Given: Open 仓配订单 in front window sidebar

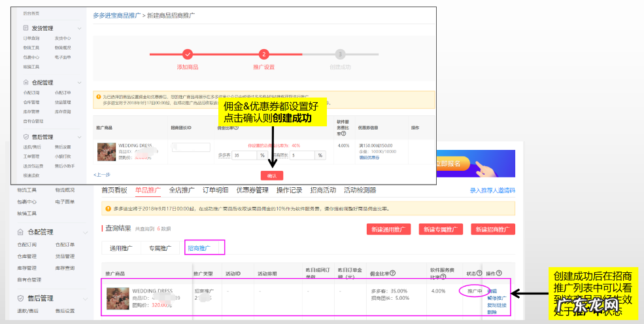Looking at the screenshot, I should pos(63,93).
